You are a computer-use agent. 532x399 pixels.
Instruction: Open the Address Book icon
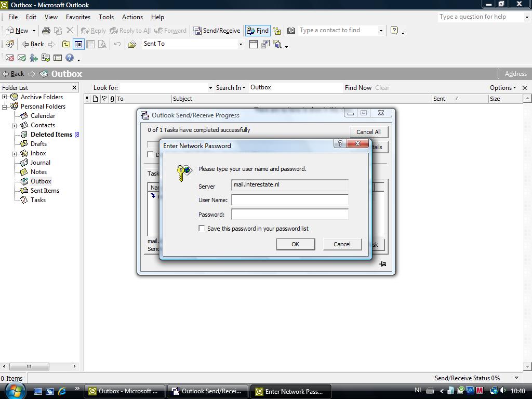tap(291, 31)
